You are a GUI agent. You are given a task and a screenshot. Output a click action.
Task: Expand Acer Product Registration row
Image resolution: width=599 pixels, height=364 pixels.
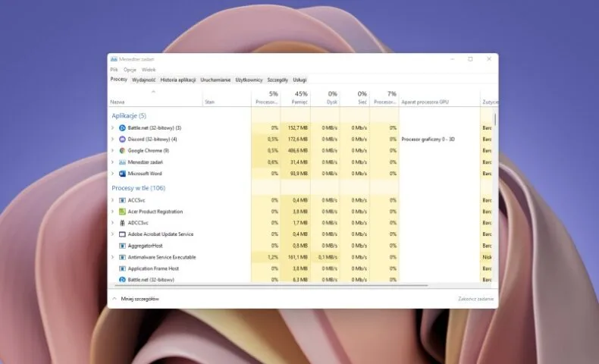113,212
